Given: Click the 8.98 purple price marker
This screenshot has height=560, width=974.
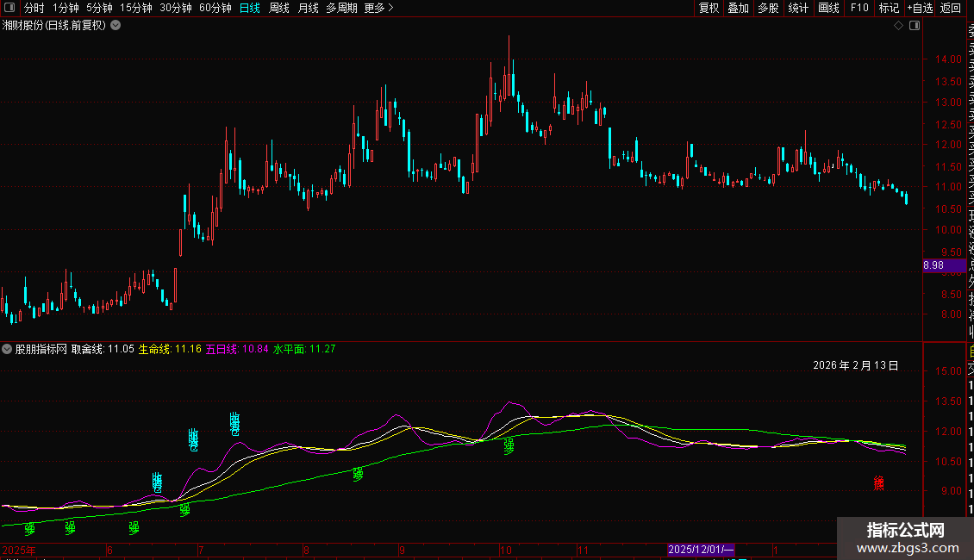Looking at the screenshot, I should click(x=933, y=265).
